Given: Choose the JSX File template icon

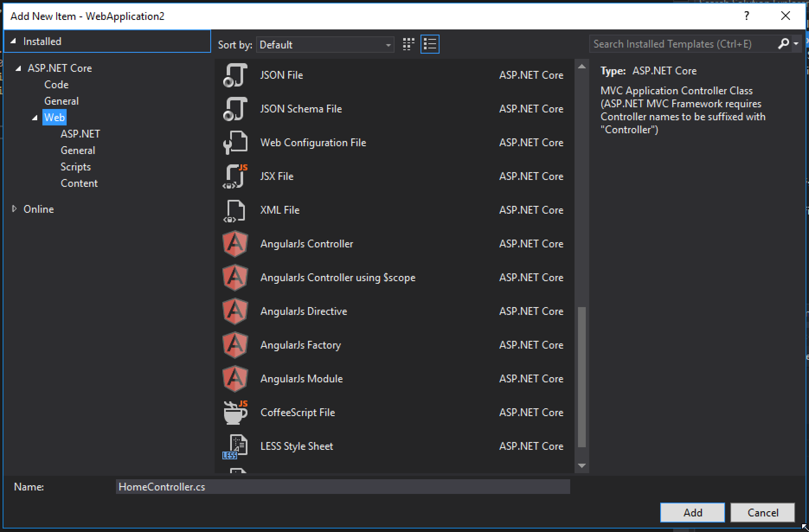Looking at the screenshot, I should (x=235, y=176).
